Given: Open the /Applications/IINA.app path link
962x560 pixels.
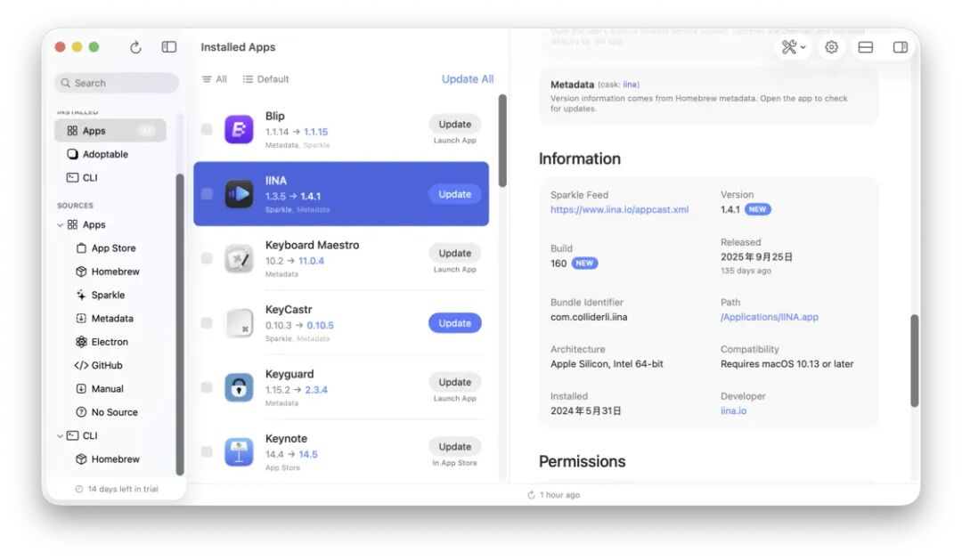Looking at the screenshot, I should (x=770, y=317).
